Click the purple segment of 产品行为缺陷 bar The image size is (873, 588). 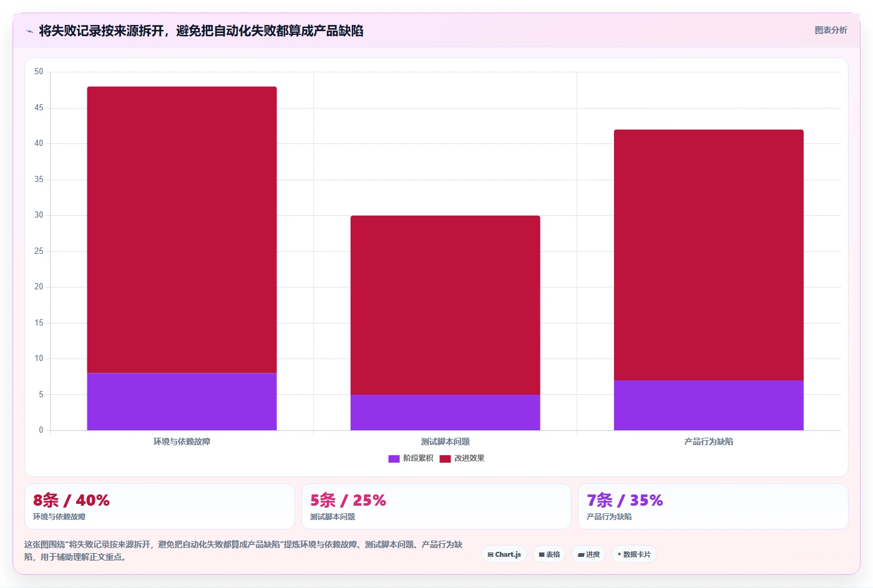[708, 405]
